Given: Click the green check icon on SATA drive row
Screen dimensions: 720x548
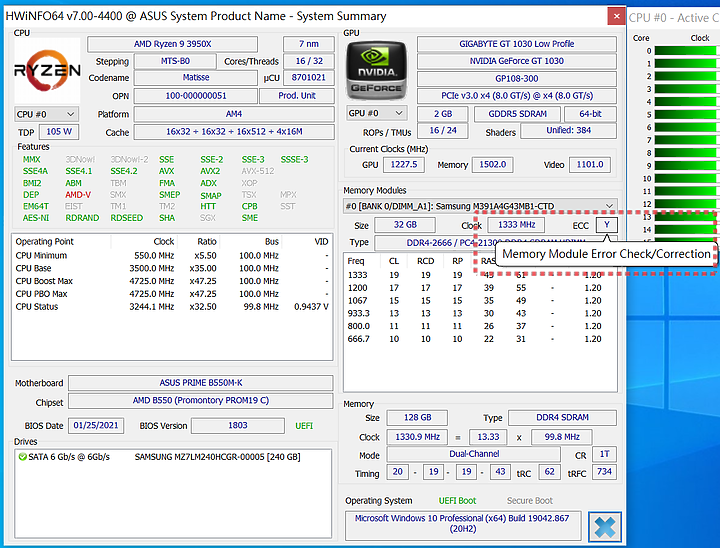Looking at the screenshot, I should click(x=22, y=457).
